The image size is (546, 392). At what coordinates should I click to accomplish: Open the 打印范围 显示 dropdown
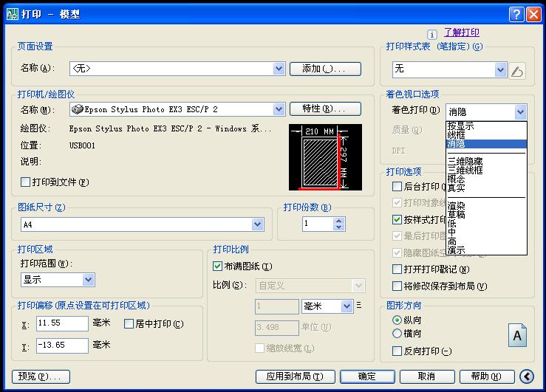88,280
